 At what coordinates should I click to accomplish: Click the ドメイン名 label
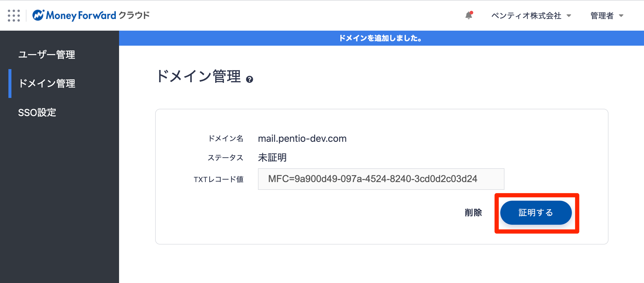click(226, 138)
